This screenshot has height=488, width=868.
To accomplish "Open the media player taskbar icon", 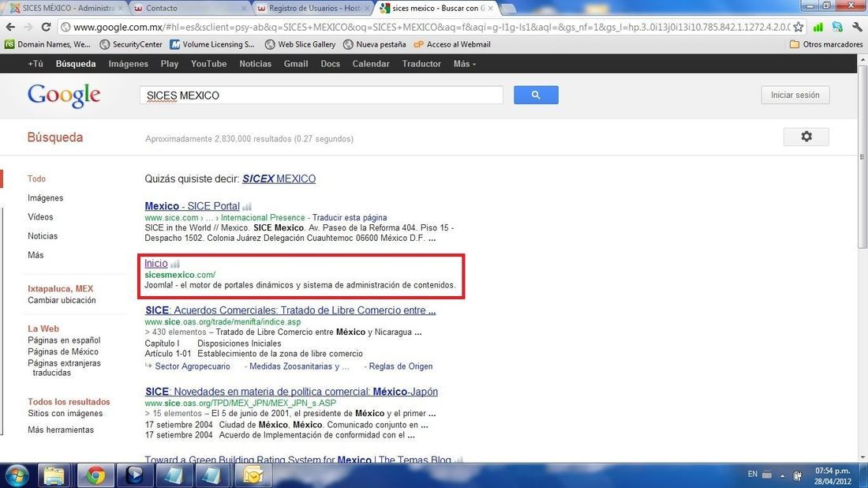I will point(134,475).
